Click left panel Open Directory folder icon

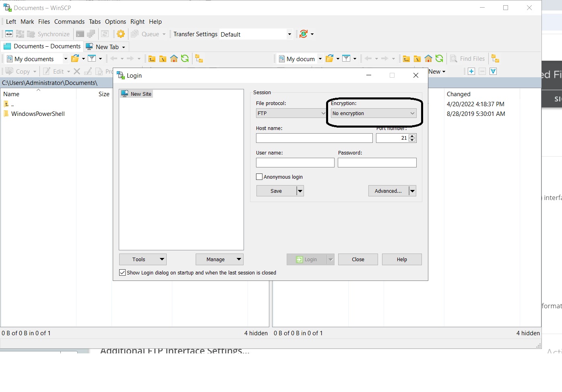coord(75,59)
